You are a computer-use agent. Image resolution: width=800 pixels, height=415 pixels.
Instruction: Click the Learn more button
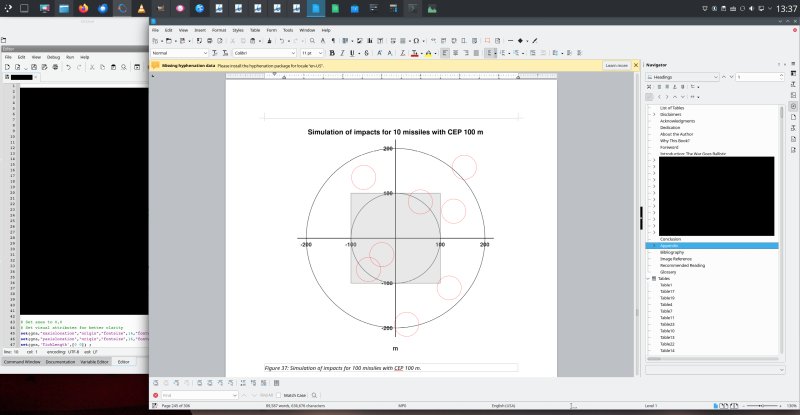tap(616, 65)
